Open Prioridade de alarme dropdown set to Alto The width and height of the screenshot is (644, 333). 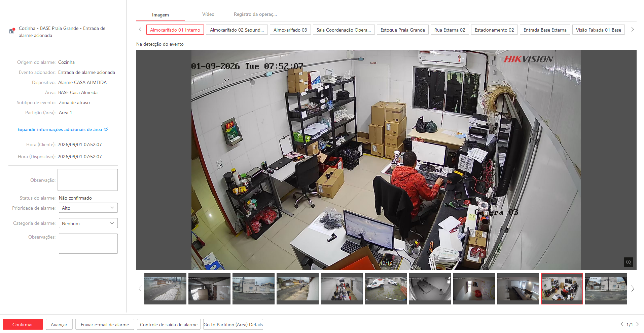88,208
